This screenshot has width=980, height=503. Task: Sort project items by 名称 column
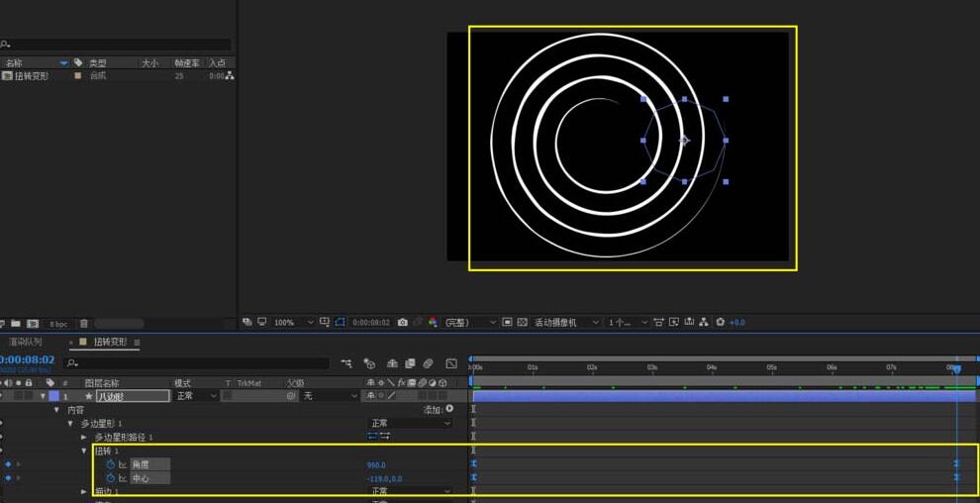(15, 62)
